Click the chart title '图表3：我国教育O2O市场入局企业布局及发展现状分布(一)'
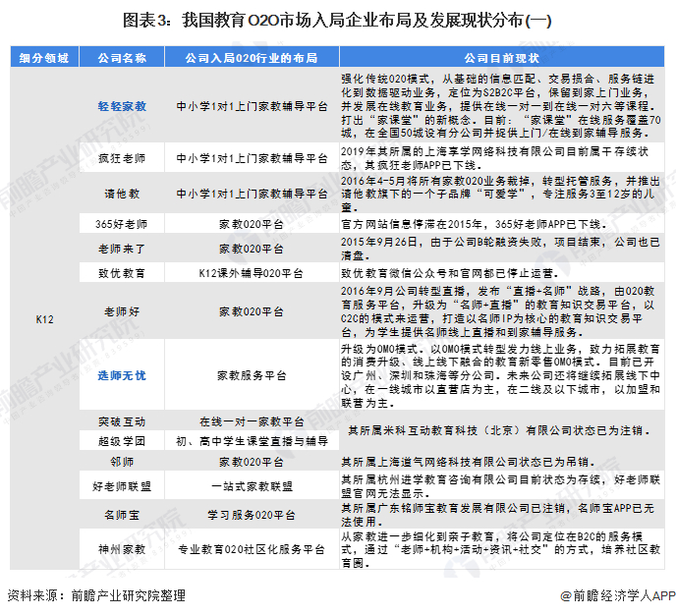 click(x=337, y=21)
